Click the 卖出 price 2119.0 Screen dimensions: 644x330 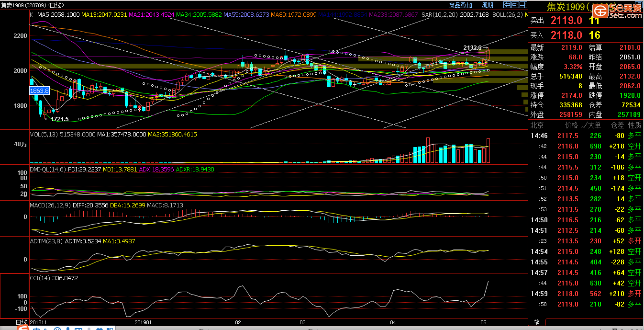[566, 21]
